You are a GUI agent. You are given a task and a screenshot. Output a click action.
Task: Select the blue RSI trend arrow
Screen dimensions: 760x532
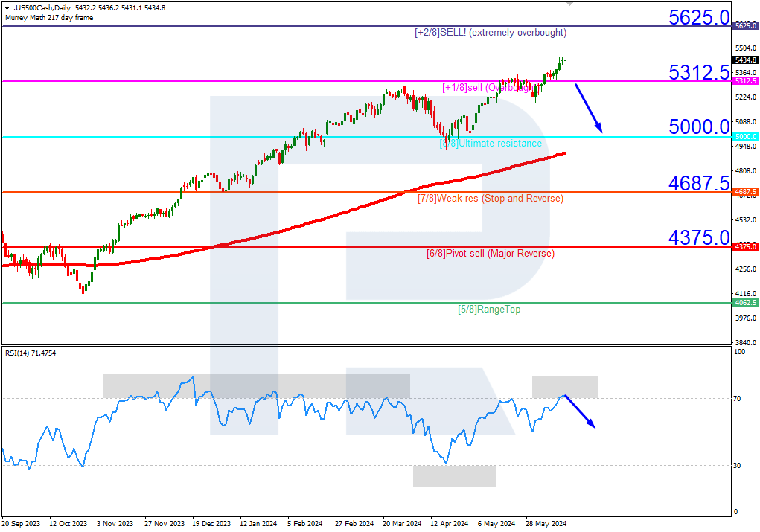click(x=581, y=410)
